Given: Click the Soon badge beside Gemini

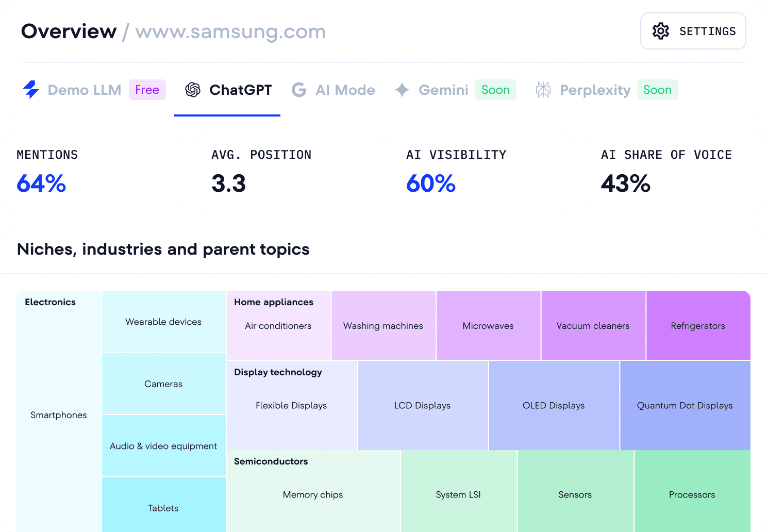Looking at the screenshot, I should click(x=495, y=90).
